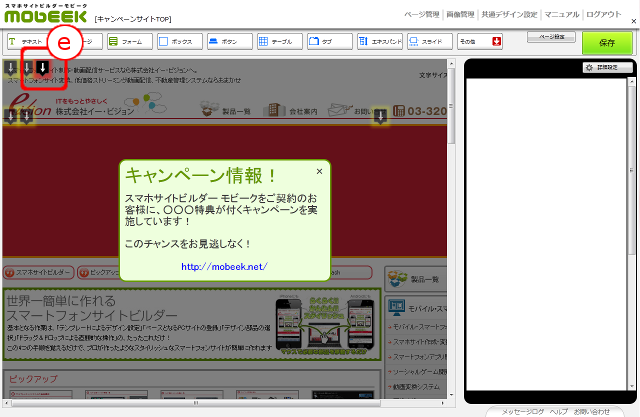Screen dimensions: 640x417
Task: Click the red-highlighted download arrow marker
Action: point(43,68)
